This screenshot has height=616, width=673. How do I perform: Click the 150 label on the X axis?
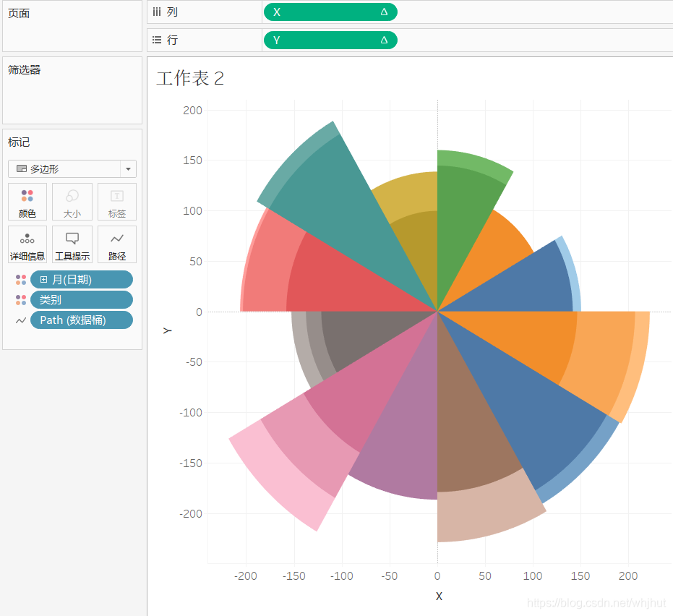point(580,576)
